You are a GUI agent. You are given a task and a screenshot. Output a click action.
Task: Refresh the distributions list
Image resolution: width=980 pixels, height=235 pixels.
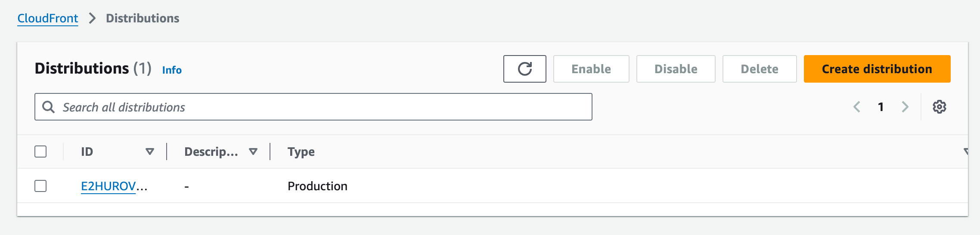tap(524, 69)
